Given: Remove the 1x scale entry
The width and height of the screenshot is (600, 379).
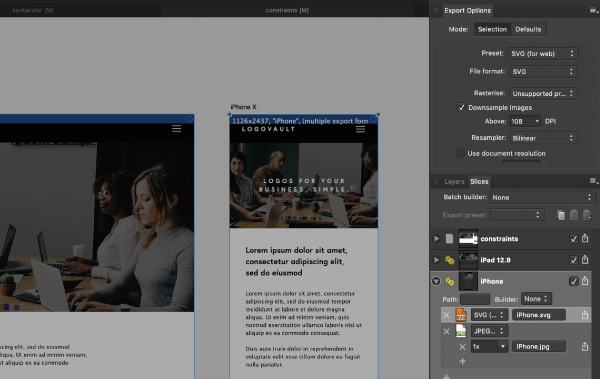Looking at the screenshot, I should 462,347.
